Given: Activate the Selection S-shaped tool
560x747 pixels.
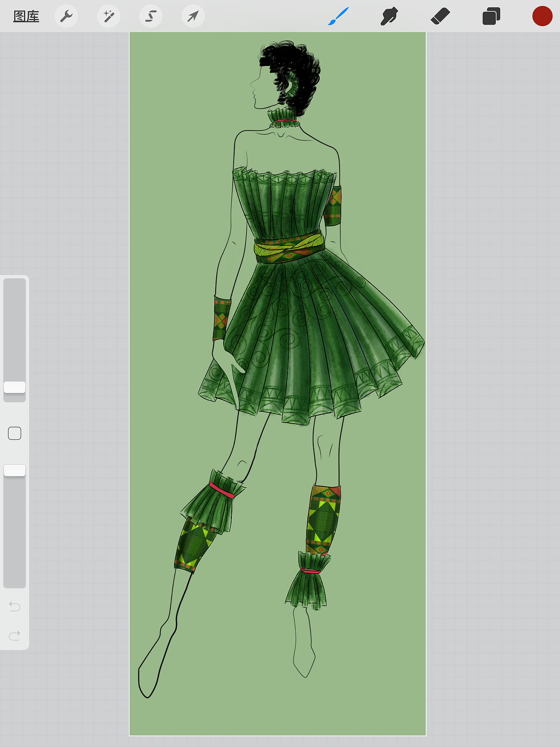Looking at the screenshot, I should tap(151, 17).
